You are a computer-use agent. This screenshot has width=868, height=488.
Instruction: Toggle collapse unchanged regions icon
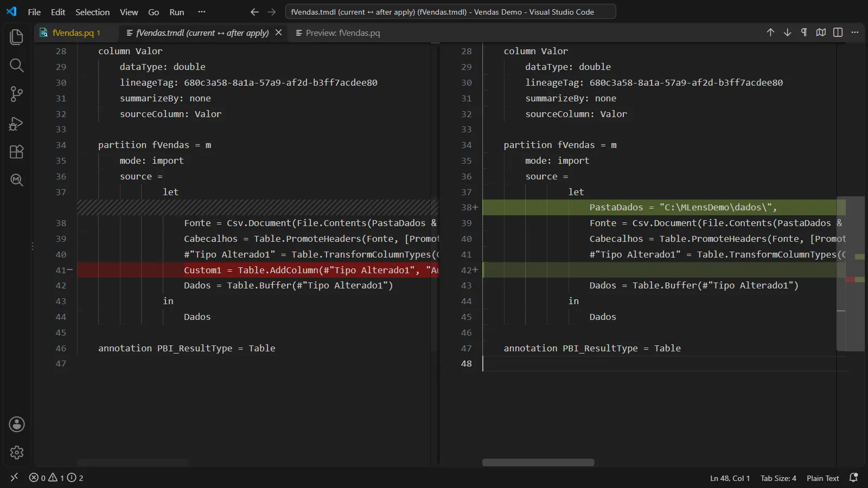[821, 33]
